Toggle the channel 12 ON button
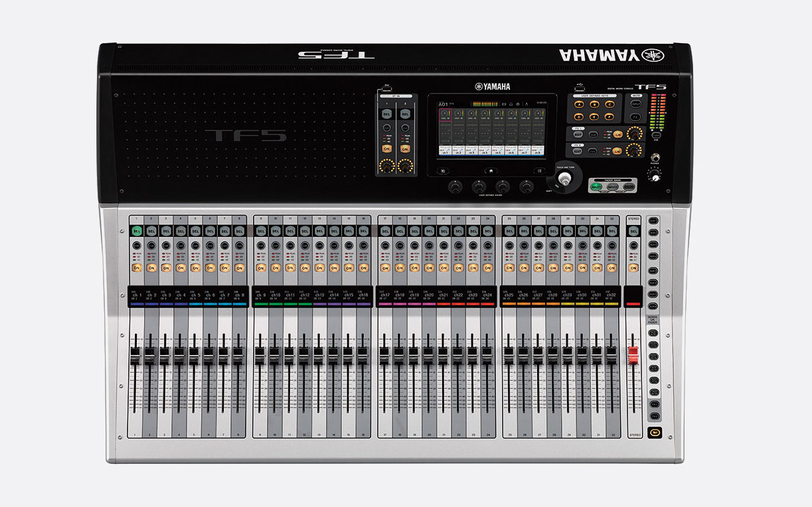Screen dimensions: 812x507 coord(304,268)
